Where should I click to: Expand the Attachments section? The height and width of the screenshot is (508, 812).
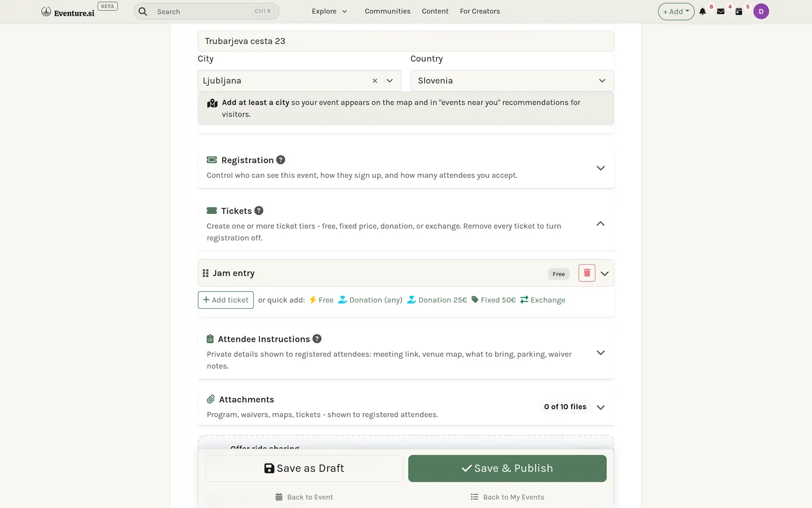click(601, 408)
